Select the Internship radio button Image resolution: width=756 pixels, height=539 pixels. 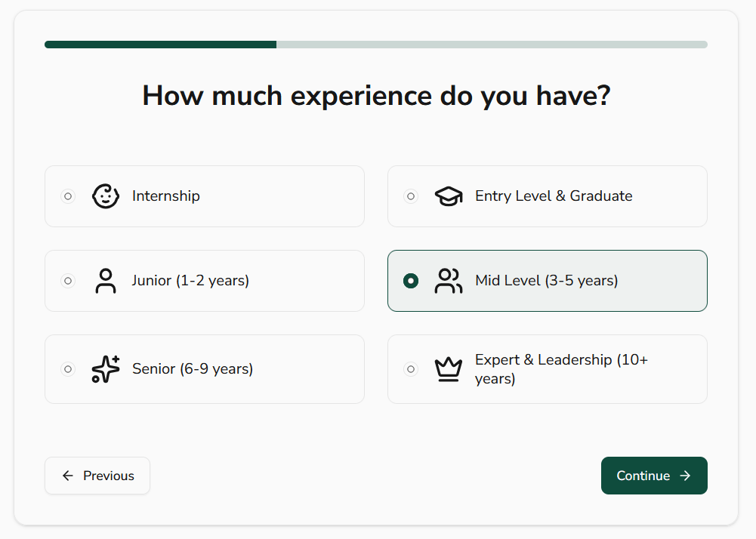pos(68,196)
